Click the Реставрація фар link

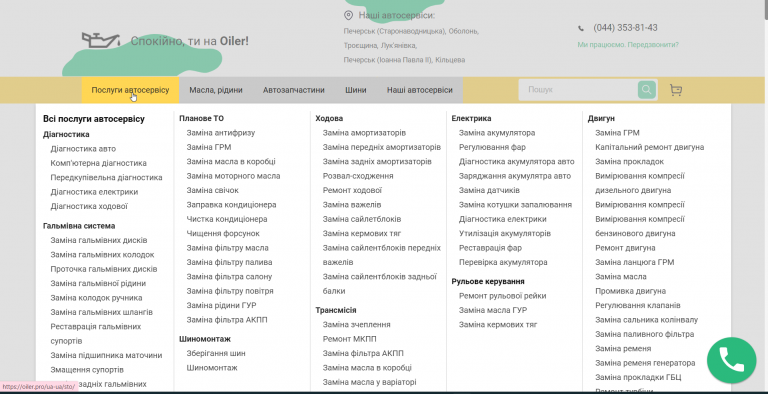(x=490, y=248)
